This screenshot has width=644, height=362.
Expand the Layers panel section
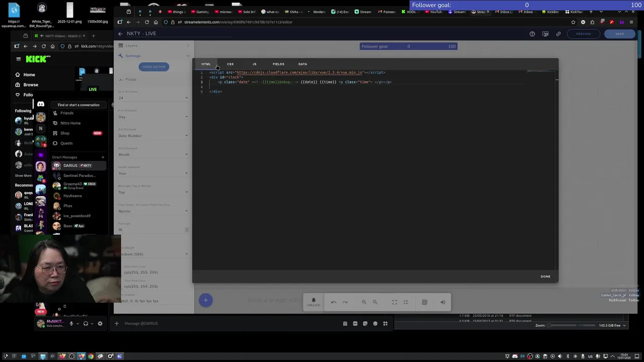(x=153, y=46)
